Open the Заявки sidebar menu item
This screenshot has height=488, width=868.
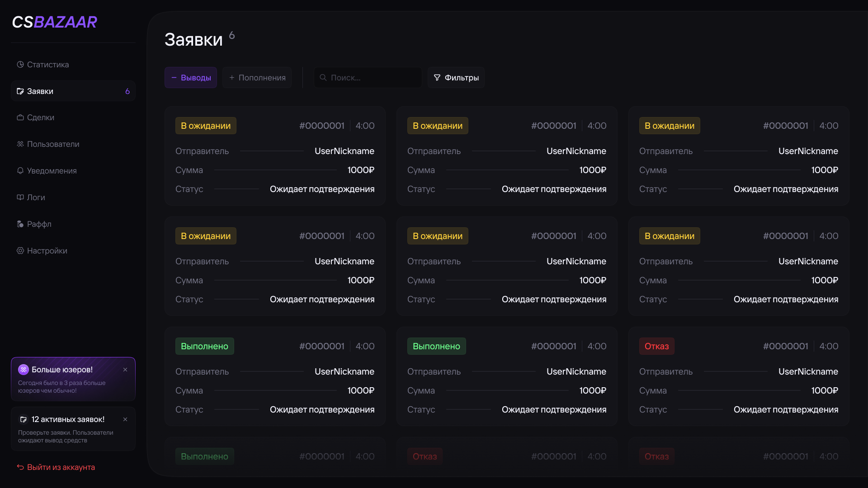[73, 91]
